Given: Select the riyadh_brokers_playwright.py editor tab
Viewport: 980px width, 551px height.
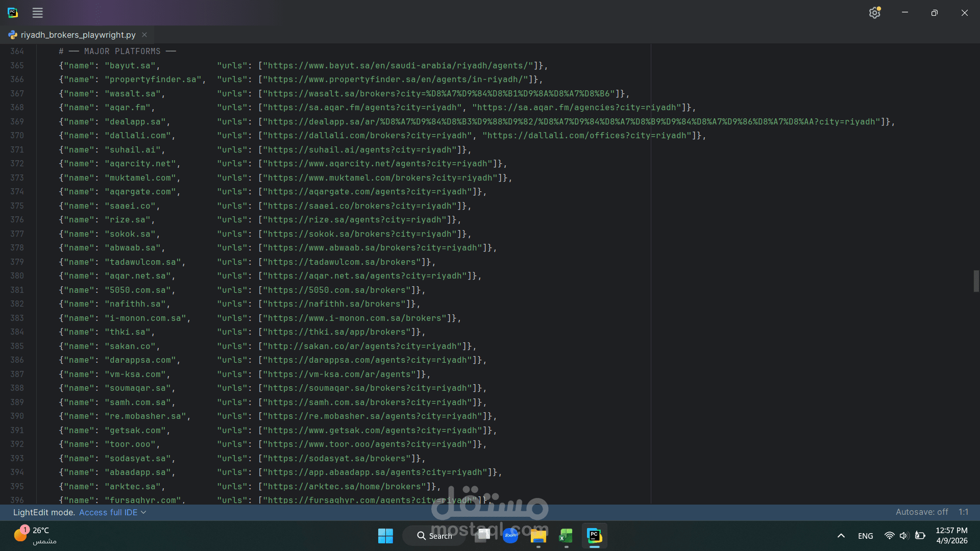Looking at the screenshot, I should (x=78, y=35).
